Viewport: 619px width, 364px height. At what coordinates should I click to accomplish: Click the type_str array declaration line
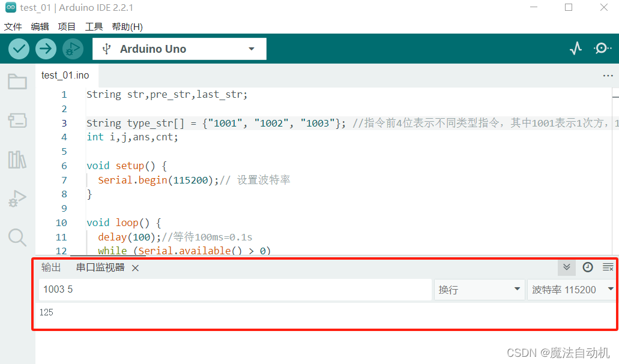216,123
